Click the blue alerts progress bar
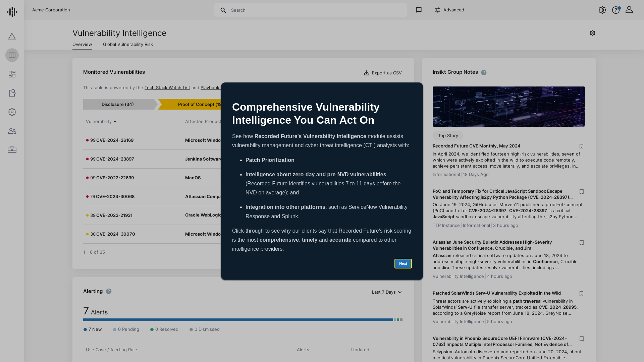The image size is (644, 362). (x=238, y=320)
